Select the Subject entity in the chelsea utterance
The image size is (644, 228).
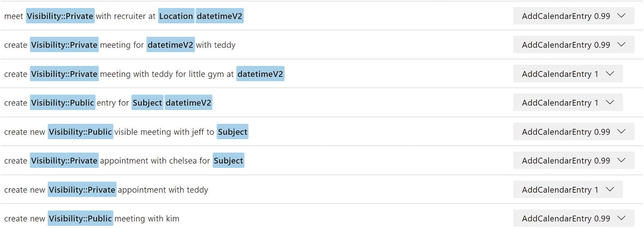pos(228,161)
